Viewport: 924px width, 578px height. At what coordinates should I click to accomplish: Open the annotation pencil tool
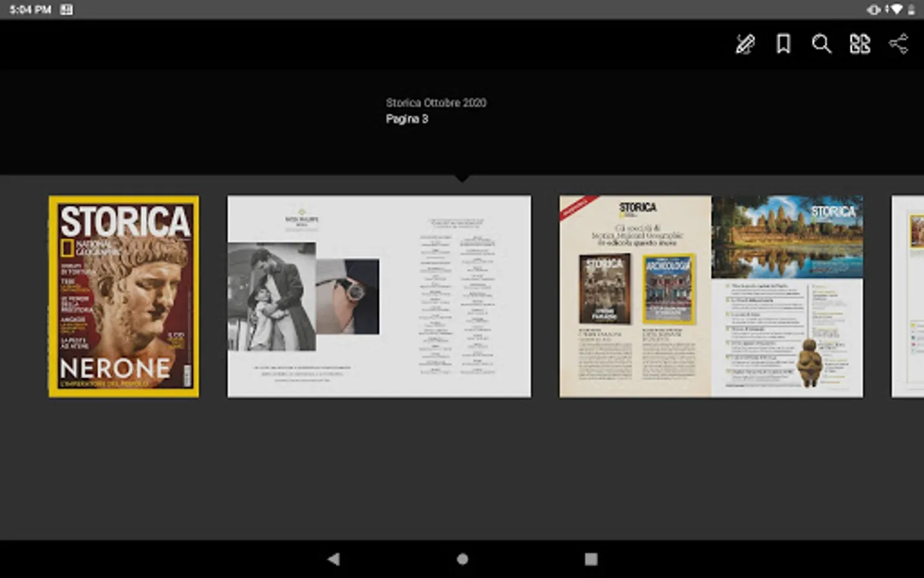[x=744, y=44]
